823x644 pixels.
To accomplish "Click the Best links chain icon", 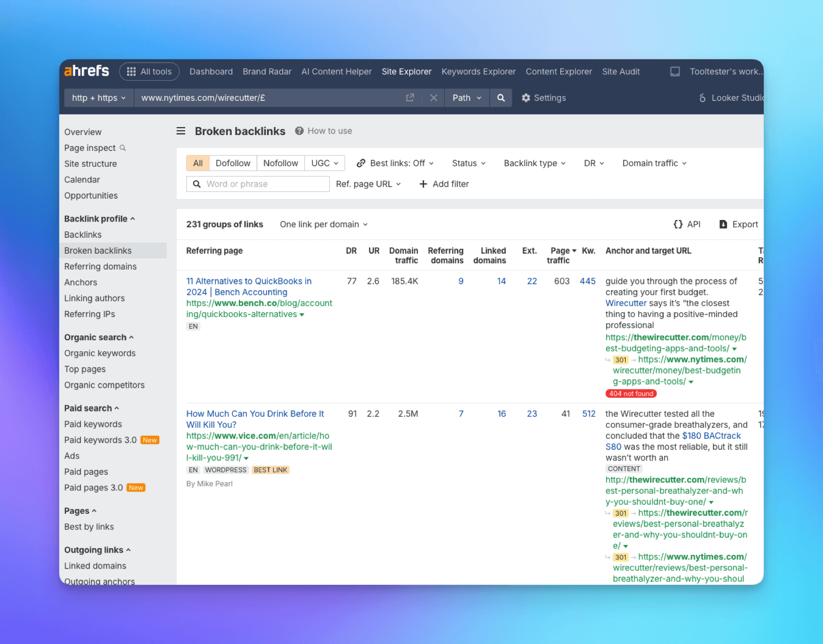I will click(x=361, y=163).
